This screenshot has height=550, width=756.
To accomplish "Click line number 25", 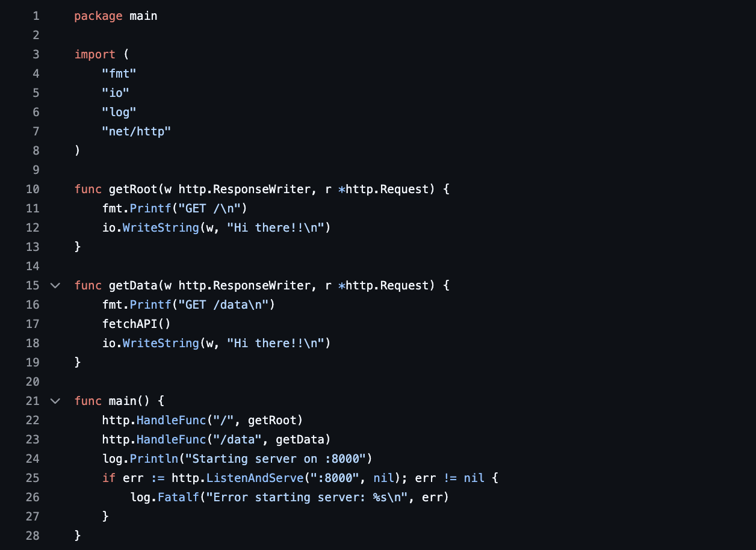I will (33, 478).
